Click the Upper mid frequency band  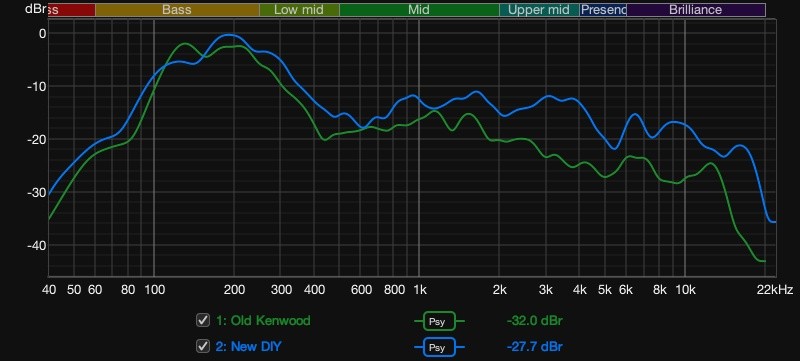click(539, 10)
